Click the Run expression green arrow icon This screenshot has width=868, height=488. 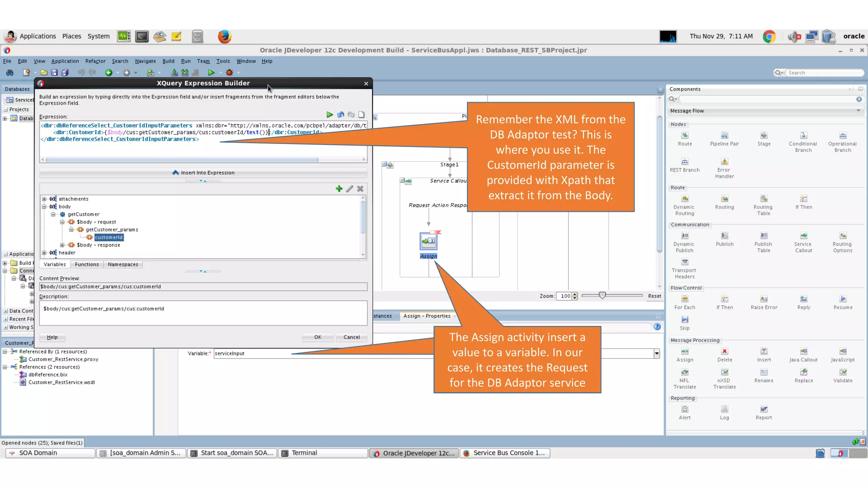point(329,115)
